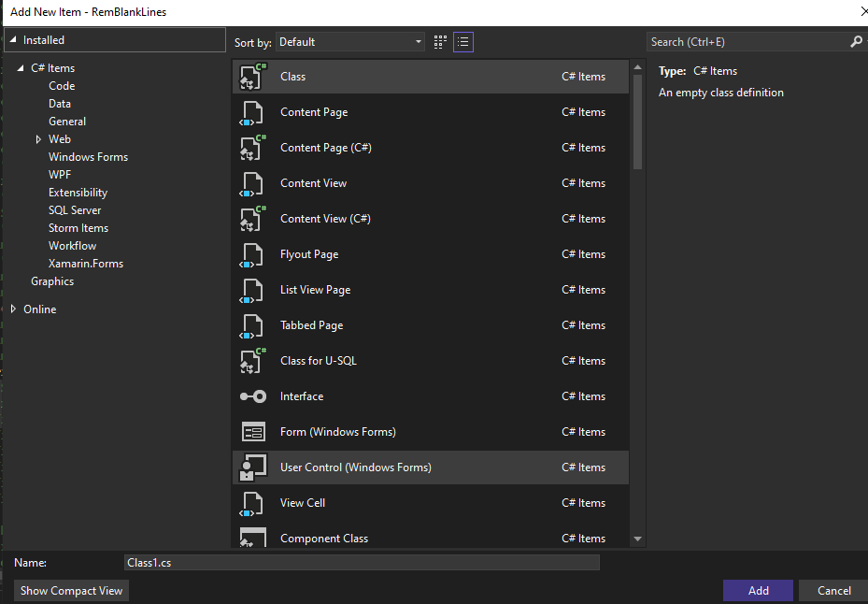Click the Class template icon
The image size is (868, 604).
253,77
